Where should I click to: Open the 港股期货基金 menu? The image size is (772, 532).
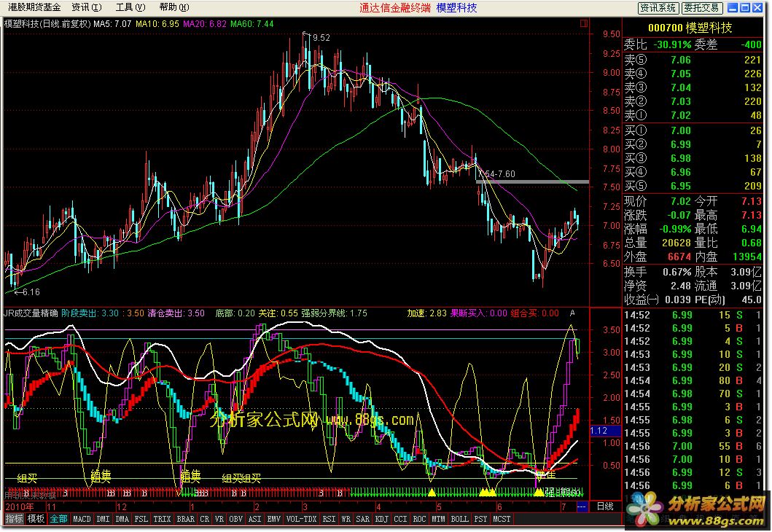click(34, 7)
